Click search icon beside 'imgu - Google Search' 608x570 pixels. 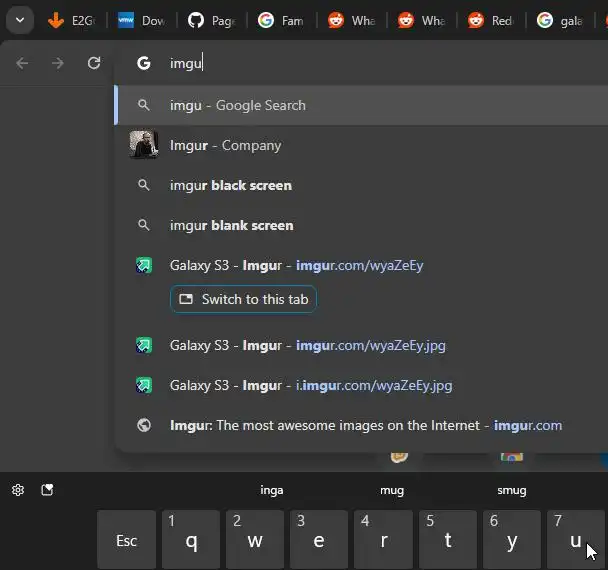click(144, 105)
